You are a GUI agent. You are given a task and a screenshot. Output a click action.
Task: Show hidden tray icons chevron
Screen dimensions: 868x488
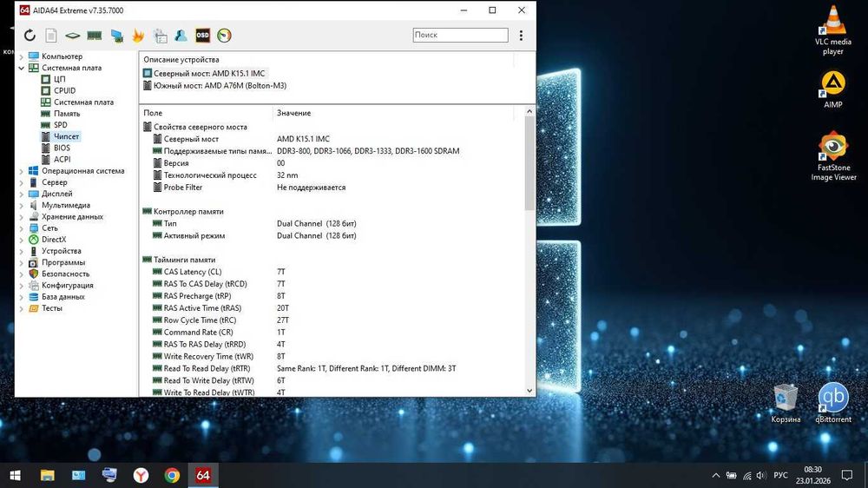pos(715,475)
